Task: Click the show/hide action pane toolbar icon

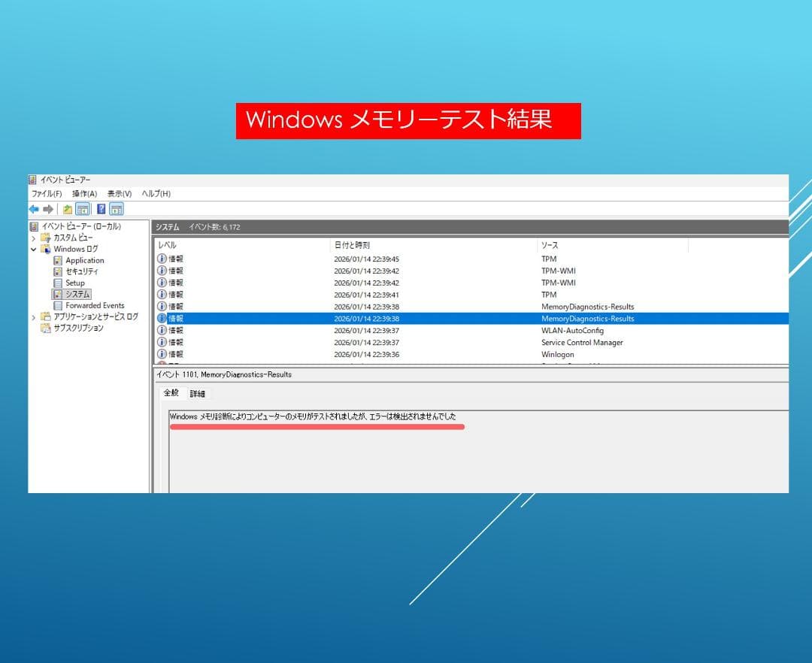Action: [116, 208]
